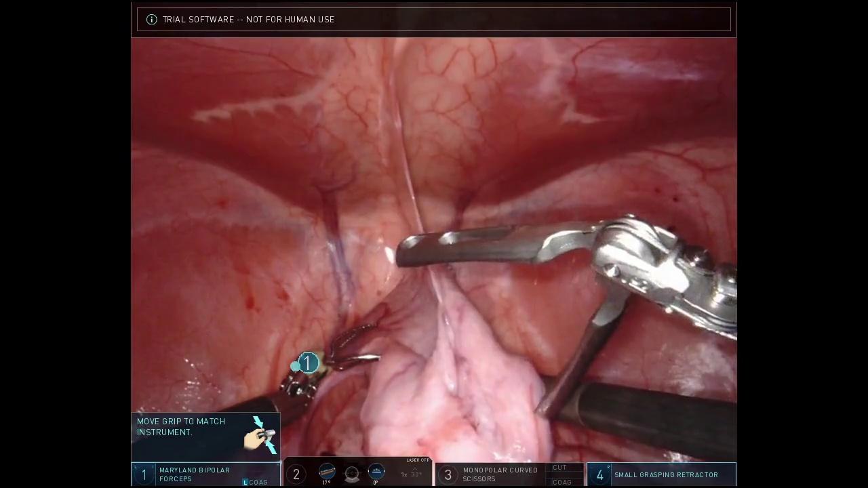Viewport: 868px width, 488px height.
Task: Click the info icon beside trial software notice
Action: [x=152, y=20]
